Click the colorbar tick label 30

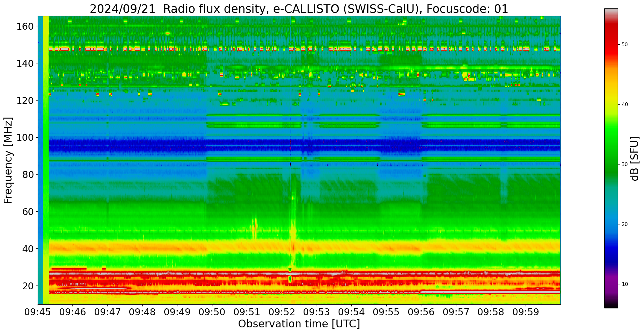(x=625, y=164)
